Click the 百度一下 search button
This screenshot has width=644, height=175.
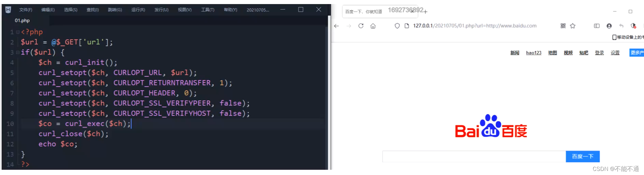coord(582,157)
